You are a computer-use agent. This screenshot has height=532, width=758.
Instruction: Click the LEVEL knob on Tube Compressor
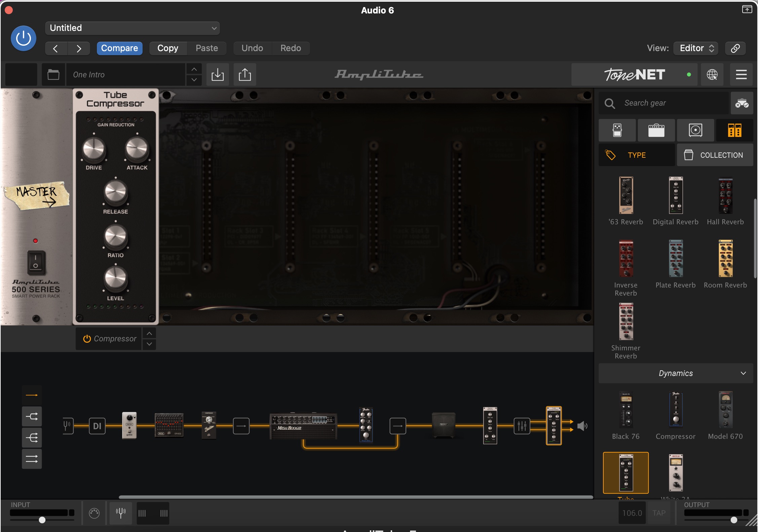pyautogui.click(x=115, y=279)
